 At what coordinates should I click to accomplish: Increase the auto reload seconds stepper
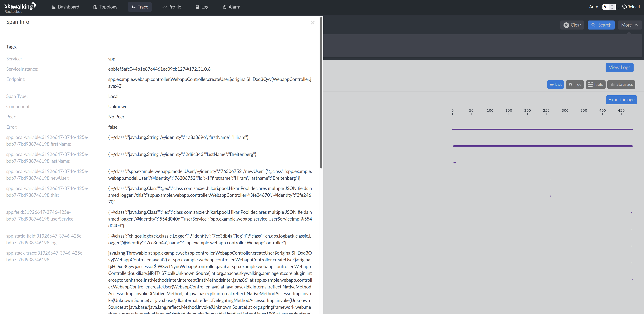612,6
